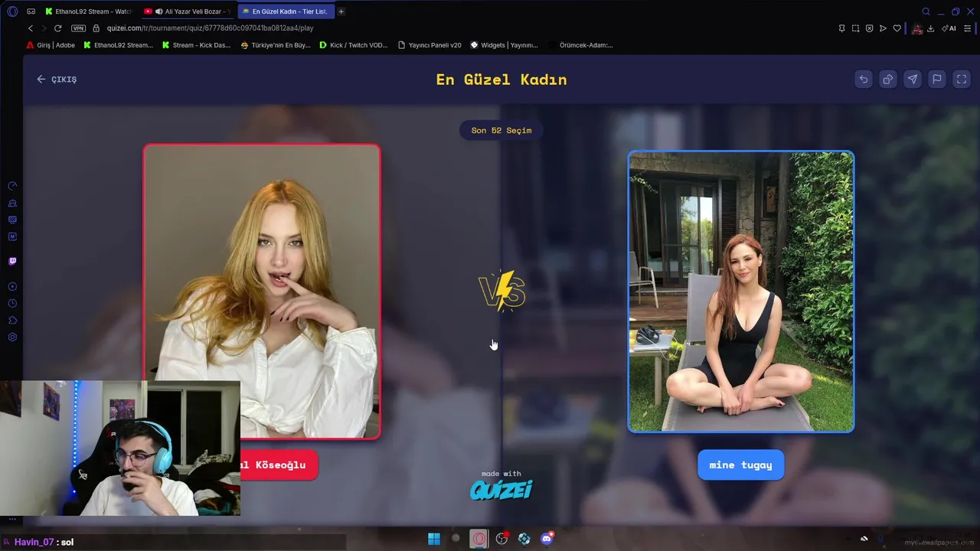Click the cloud icon in system tray
980x551 pixels.
864,539
